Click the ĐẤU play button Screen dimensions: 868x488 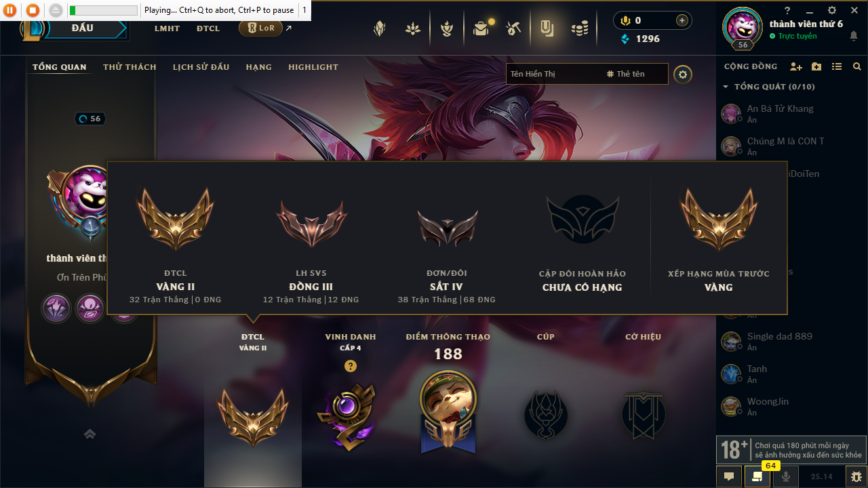[82, 28]
